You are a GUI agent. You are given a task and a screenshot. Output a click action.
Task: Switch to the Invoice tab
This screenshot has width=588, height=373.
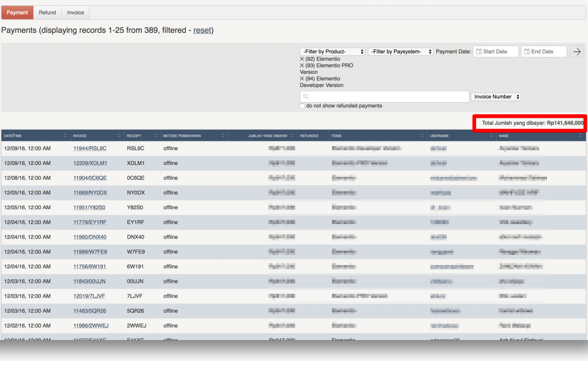point(75,13)
